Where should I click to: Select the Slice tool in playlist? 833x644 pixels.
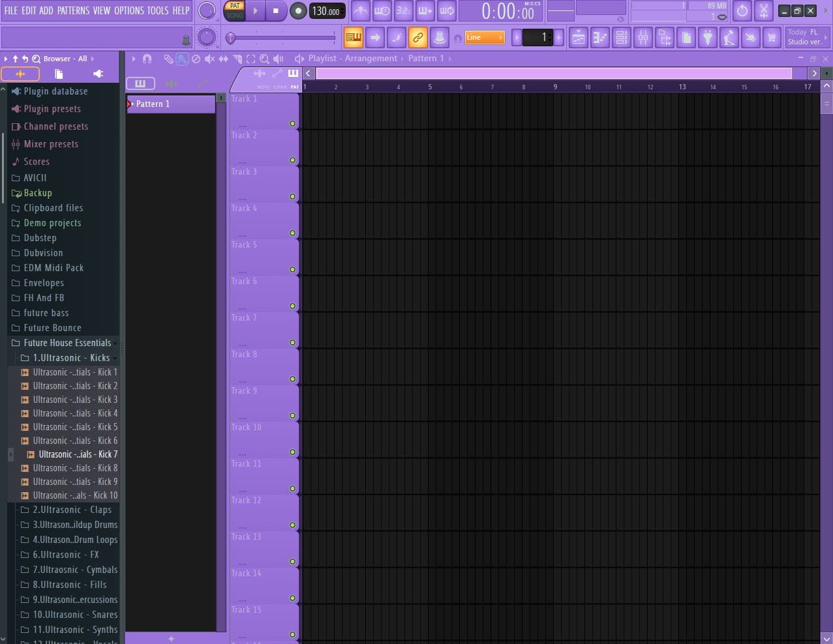[x=237, y=59]
